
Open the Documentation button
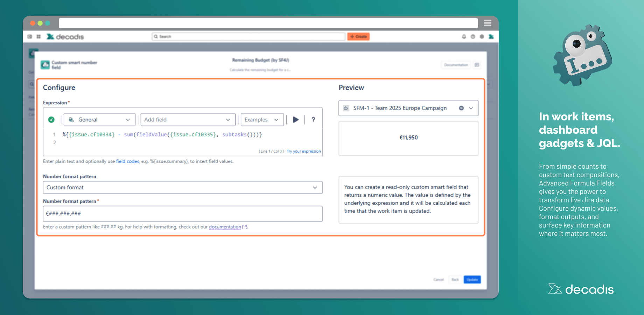tap(456, 65)
